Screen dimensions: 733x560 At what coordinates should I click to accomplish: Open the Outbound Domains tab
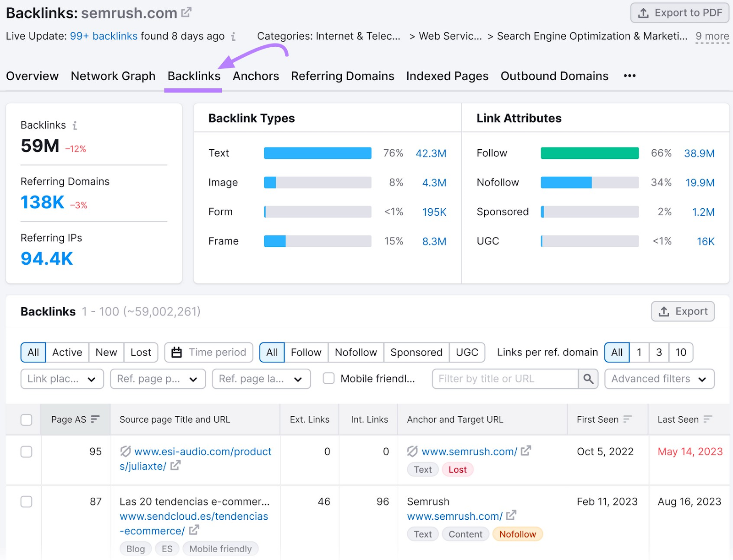(554, 76)
